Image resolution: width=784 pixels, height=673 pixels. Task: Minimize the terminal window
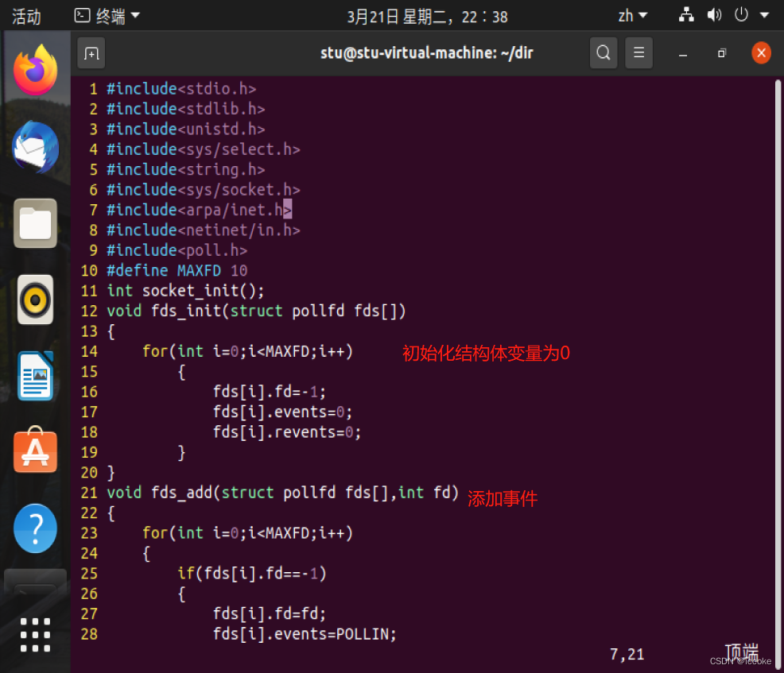pyautogui.click(x=683, y=53)
